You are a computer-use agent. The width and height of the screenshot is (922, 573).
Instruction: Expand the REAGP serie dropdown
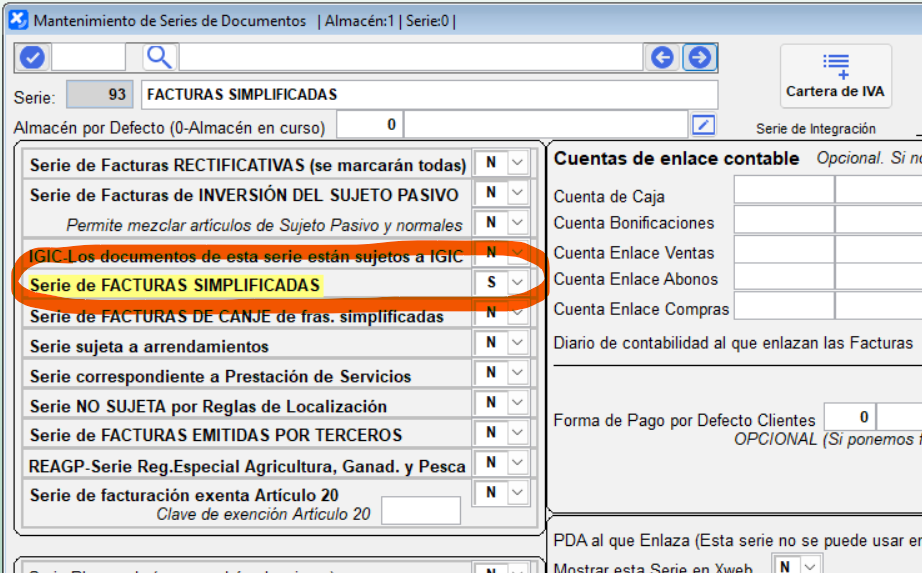coord(517,463)
